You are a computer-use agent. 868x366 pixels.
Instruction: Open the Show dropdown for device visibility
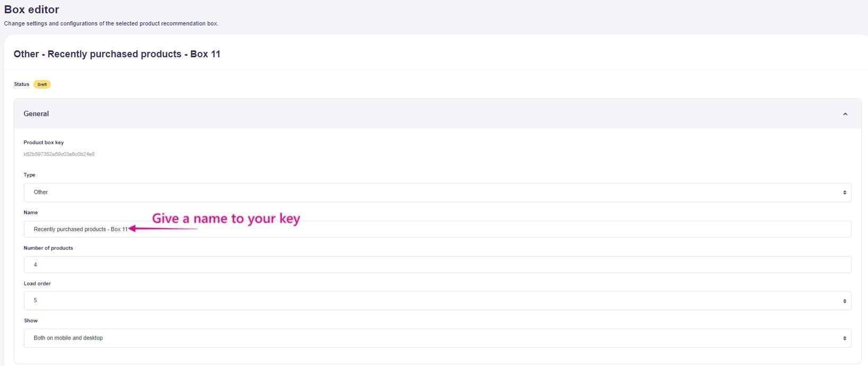point(437,338)
